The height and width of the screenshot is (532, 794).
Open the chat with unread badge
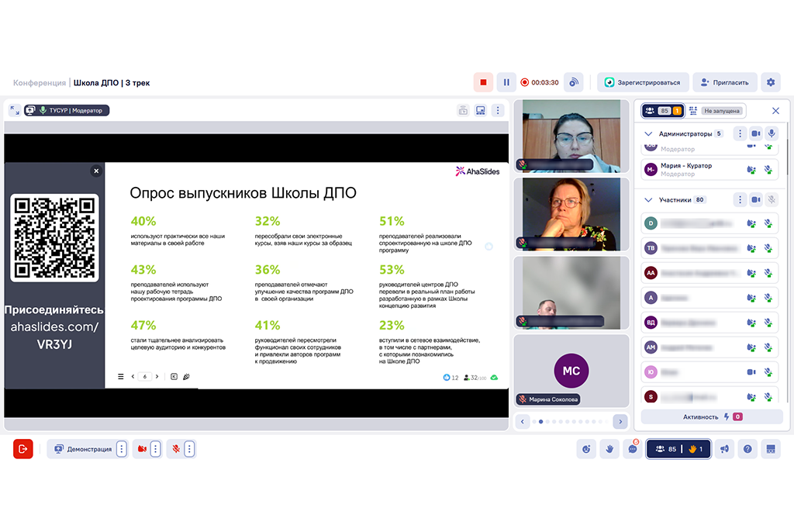click(632, 449)
